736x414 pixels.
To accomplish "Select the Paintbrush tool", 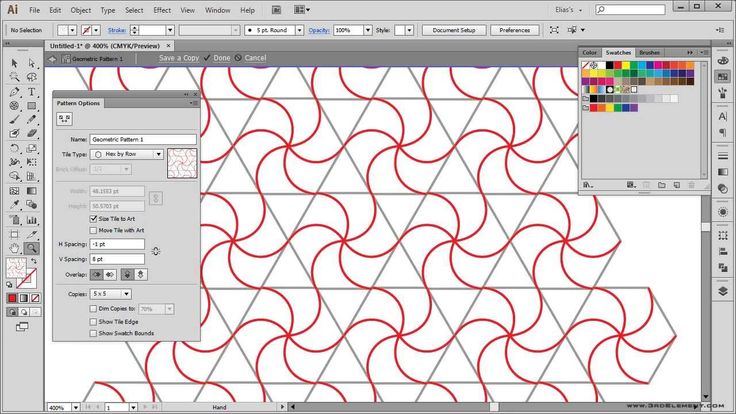I will (15, 120).
